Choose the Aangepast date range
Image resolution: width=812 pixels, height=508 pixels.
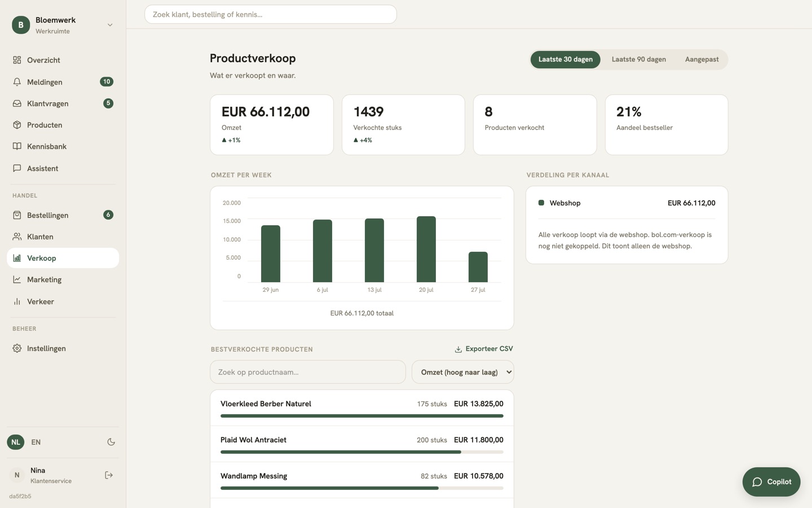click(x=702, y=59)
